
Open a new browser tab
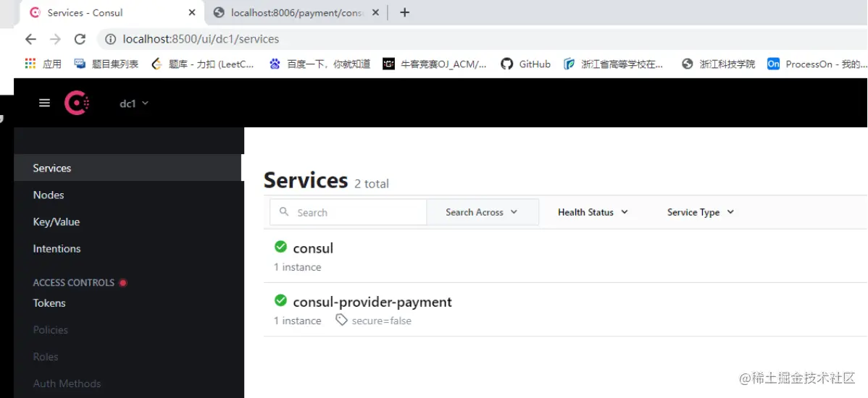[x=405, y=12]
